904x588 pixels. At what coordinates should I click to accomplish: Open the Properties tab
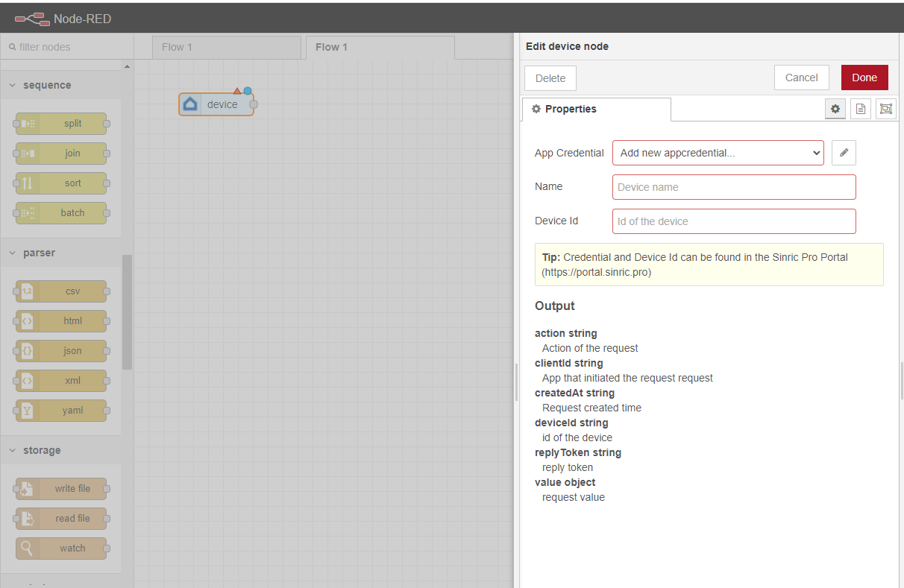point(595,109)
